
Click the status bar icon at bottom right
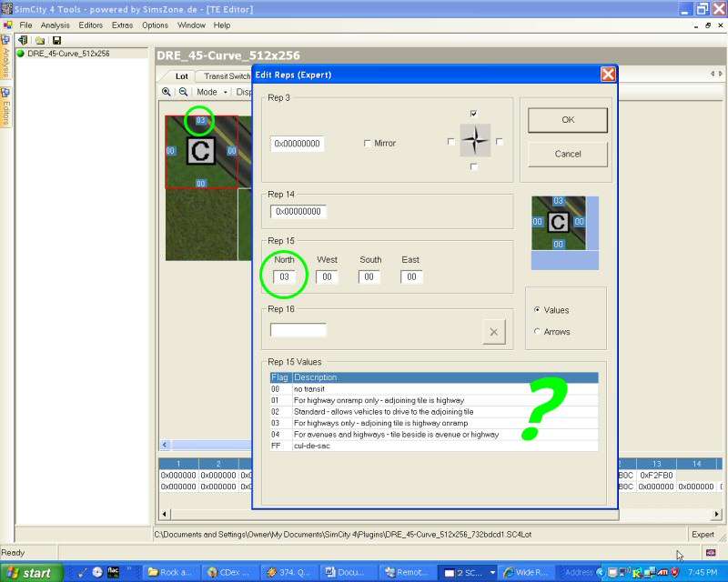[711, 552]
